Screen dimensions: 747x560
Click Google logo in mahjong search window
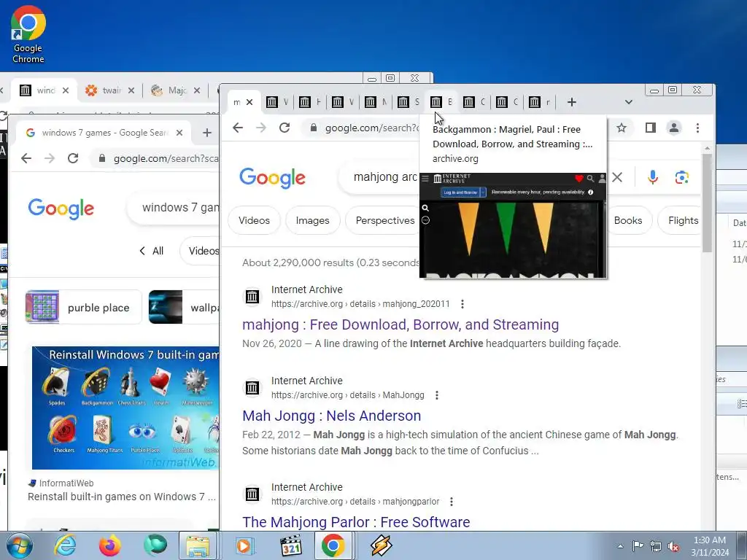[272, 177]
